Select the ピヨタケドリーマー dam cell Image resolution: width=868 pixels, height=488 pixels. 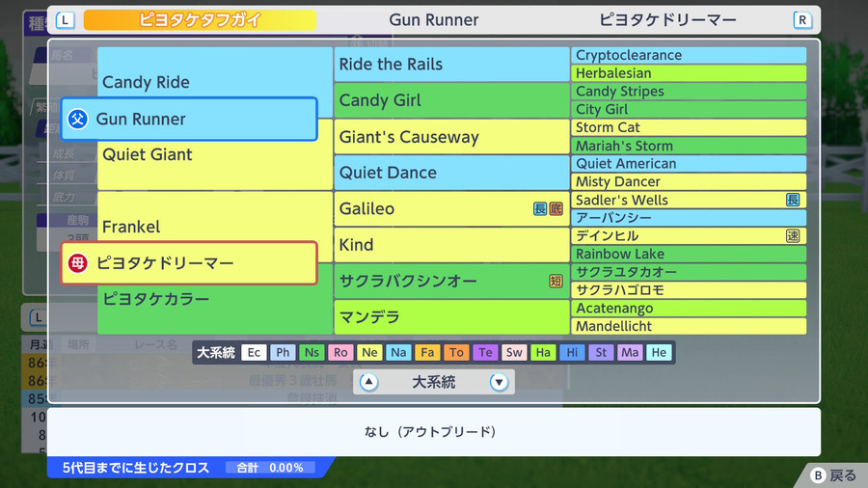click(189, 263)
